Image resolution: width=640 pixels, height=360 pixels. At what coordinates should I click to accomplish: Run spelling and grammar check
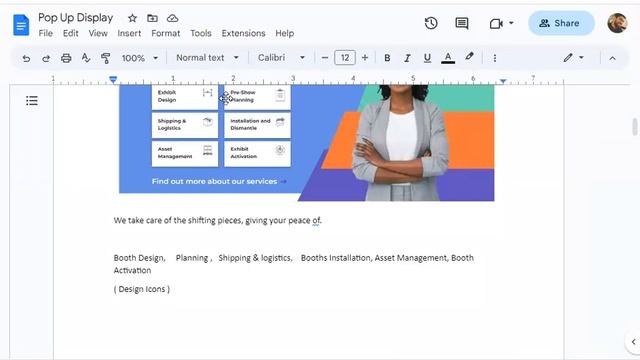coord(86,58)
